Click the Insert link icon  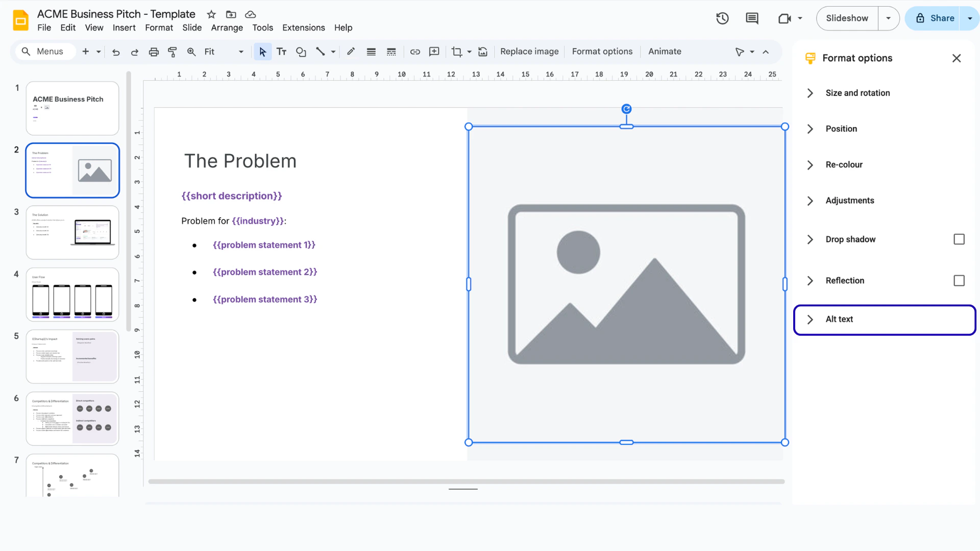[415, 52]
